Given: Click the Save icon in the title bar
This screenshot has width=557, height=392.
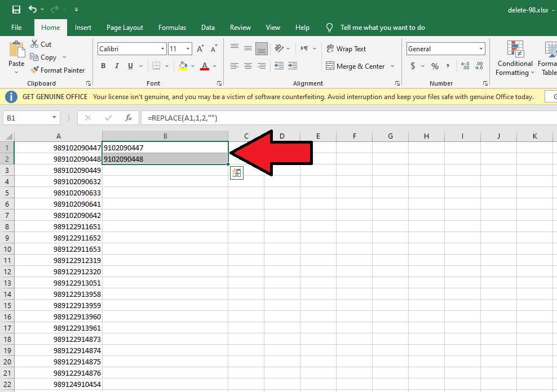Looking at the screenshot, I should click(x=16, y=10).
